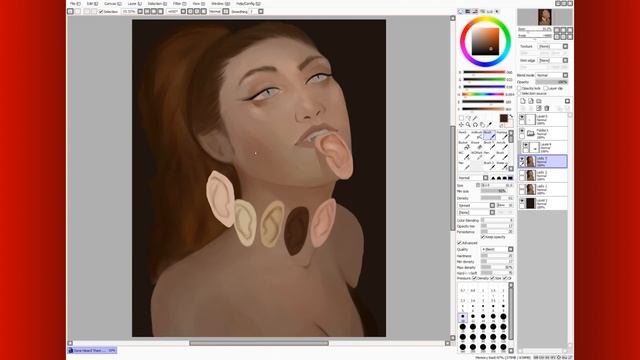Toggle the Selection checkbox in toolbar
The width and height of the screenshot is (640, 360).
(101, 11)
